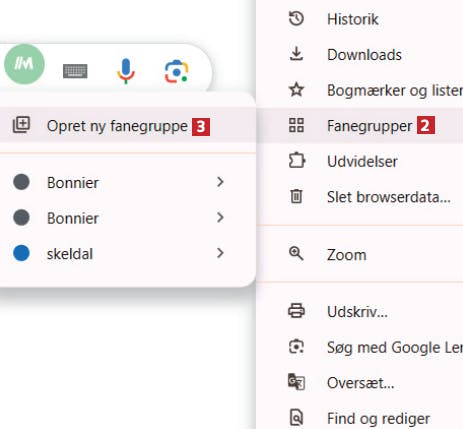Open the Fanegrupper menu item

(360, 126)
